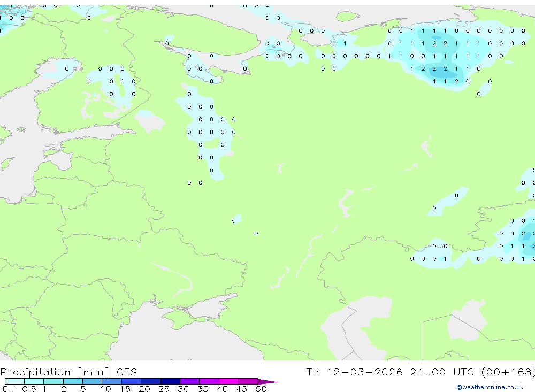Click the 5–10 mm legend color box

pos(93,381)
